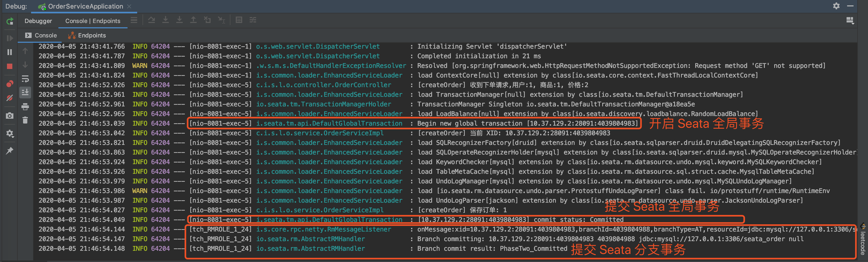Clear all console output with trash icon

pyautogui.click(x=25, y=120)
